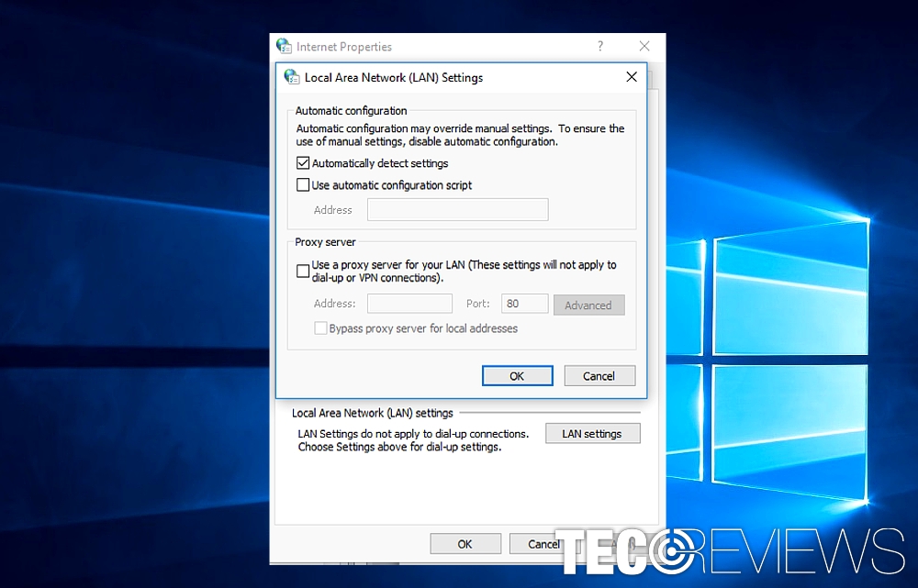The image size is (918, 588).
Task: Click the configuration script Address field
Action: (x=458, y=209)
